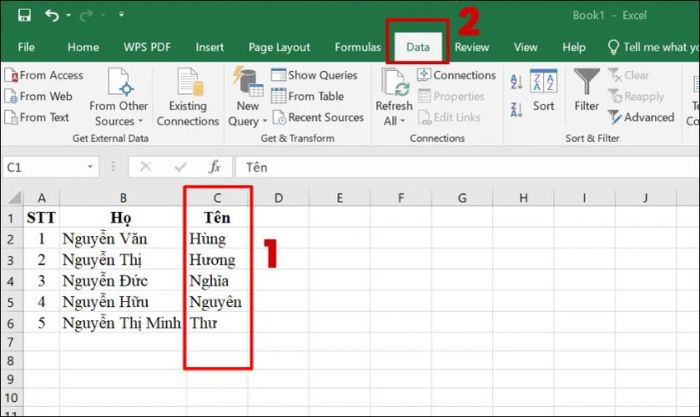Click the formula bar containing Tên
The width and height of the screenshot is (700, 417).
[x=467, y=167]
